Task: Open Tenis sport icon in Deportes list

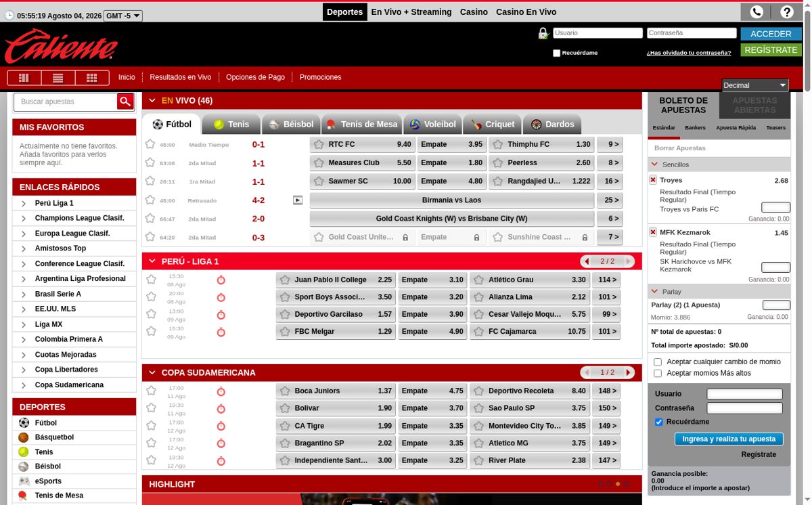Action: point(24,452)
